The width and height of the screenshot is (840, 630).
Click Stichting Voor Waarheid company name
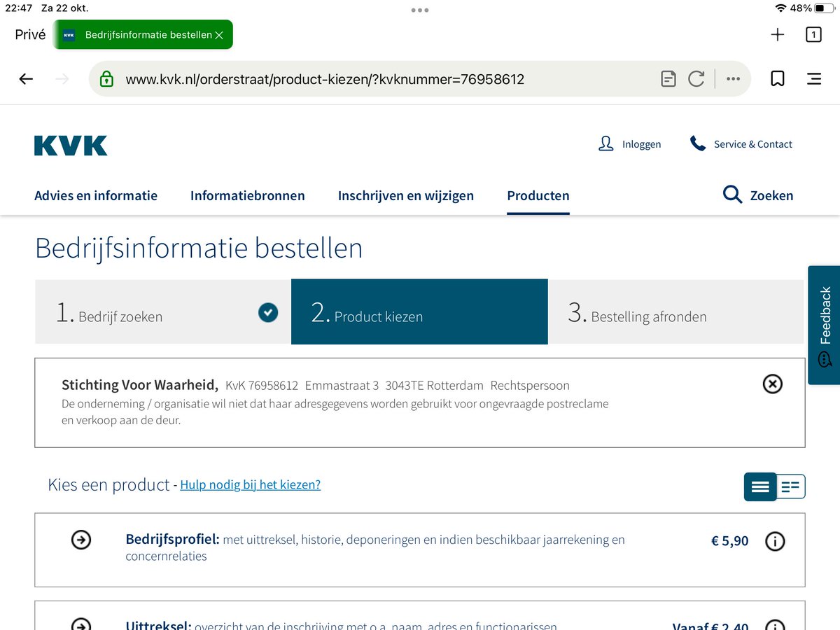click(140, 385)
